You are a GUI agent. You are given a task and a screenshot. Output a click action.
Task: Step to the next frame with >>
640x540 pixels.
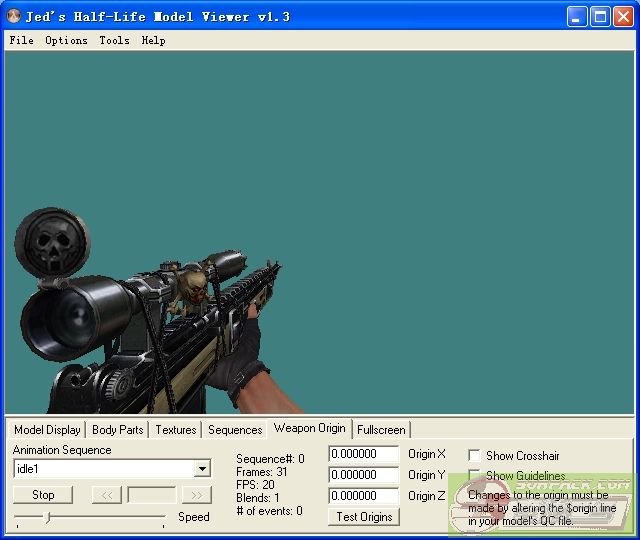click(x=197, y=495)
